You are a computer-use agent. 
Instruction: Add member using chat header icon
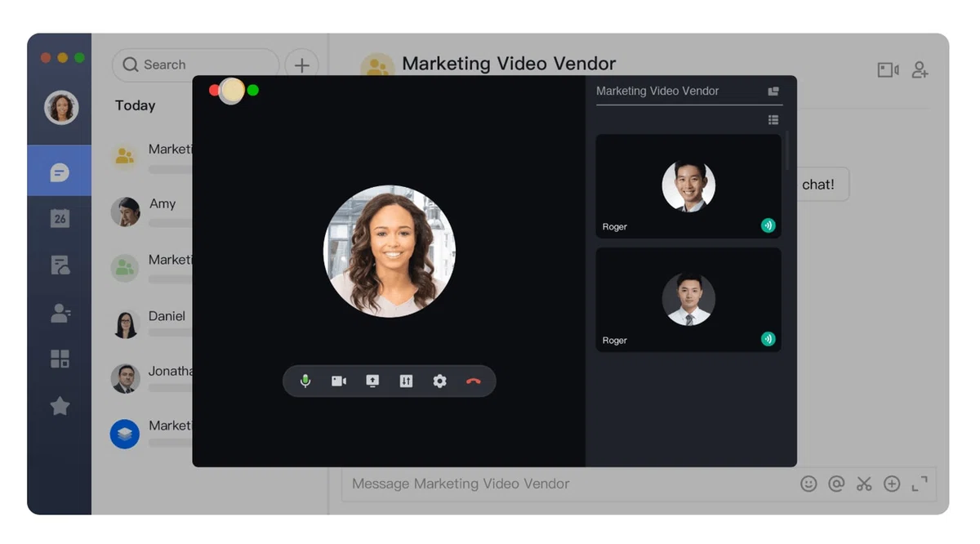(920, 70)
